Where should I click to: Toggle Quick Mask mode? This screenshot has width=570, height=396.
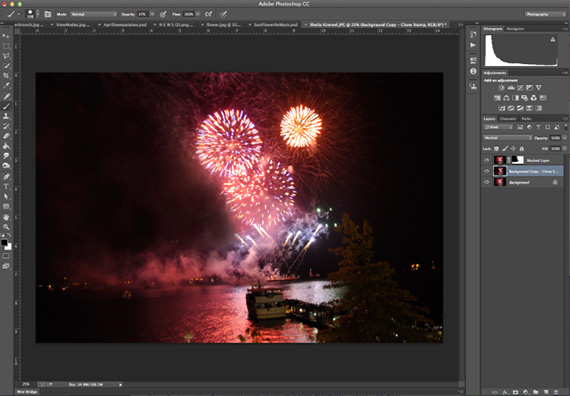point(6,256)
